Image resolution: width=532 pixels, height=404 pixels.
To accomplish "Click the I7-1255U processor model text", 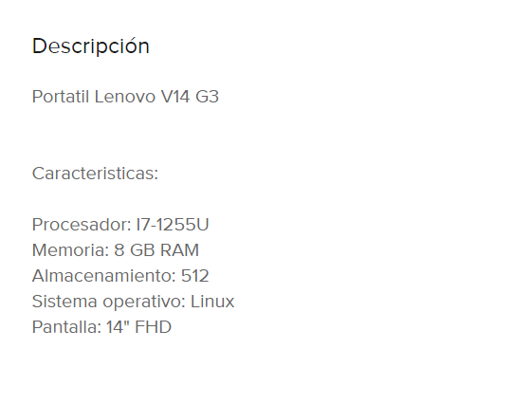I will pyautogui.click(x=173, y=225).
